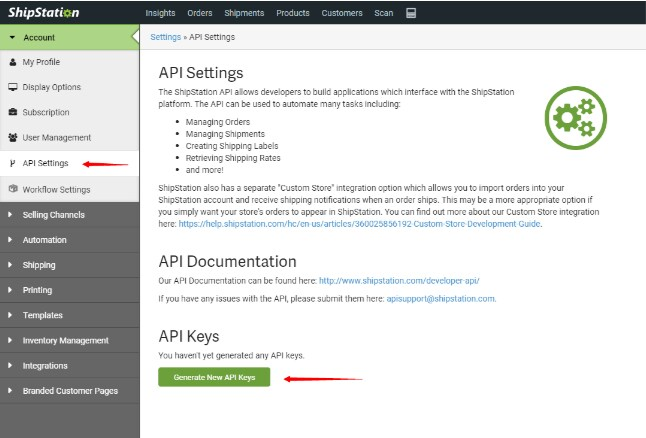Click 'API Settings' breadcrumb text
Screen dimensions: 646x438
point(212,37)
